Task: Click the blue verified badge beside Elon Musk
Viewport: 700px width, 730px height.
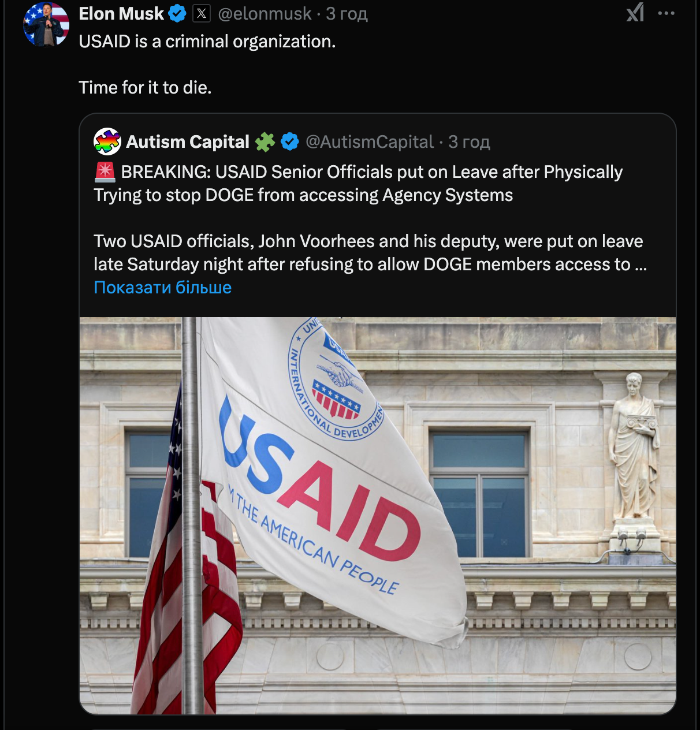Action: (177, 13)
